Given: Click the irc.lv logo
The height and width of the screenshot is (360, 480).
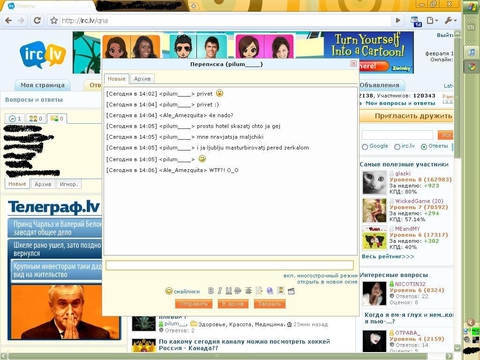Looking at the screenshot, I should (x=42, y=54).
